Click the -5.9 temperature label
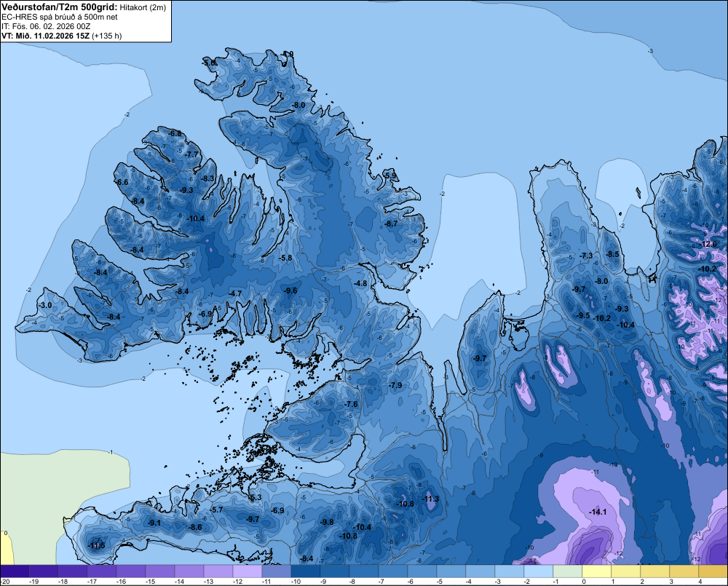The width and height of the screenshot is (728, 586). [390, 175]
